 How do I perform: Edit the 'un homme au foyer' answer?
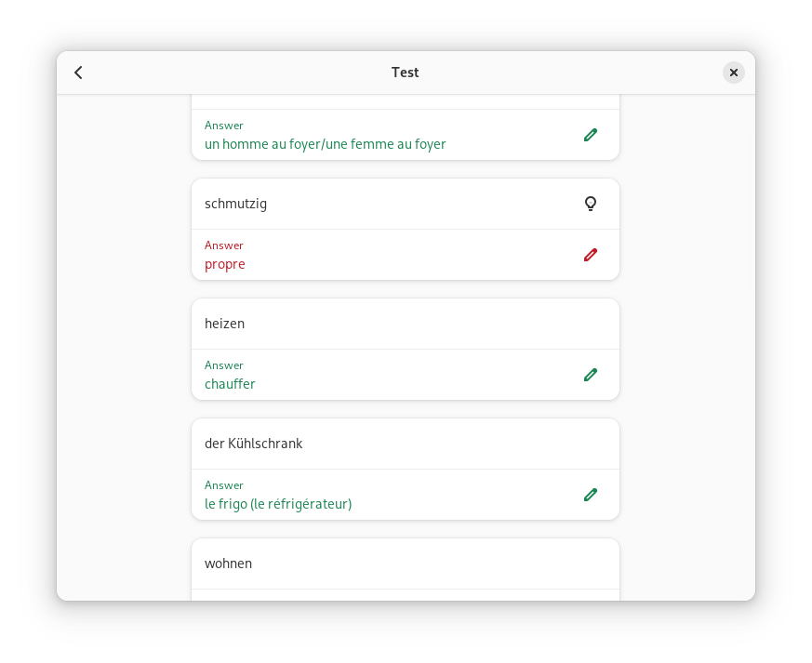[591, 135]
